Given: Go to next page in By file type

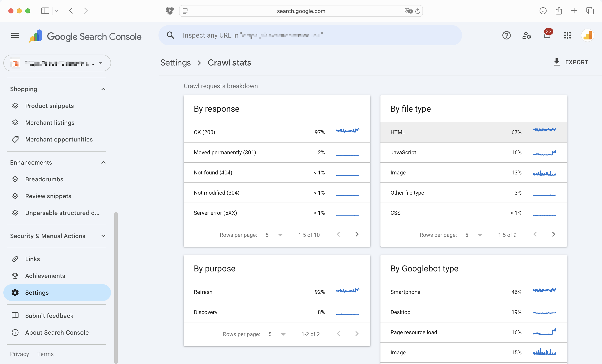Looking at the screenshot, I should pos(554,234).
